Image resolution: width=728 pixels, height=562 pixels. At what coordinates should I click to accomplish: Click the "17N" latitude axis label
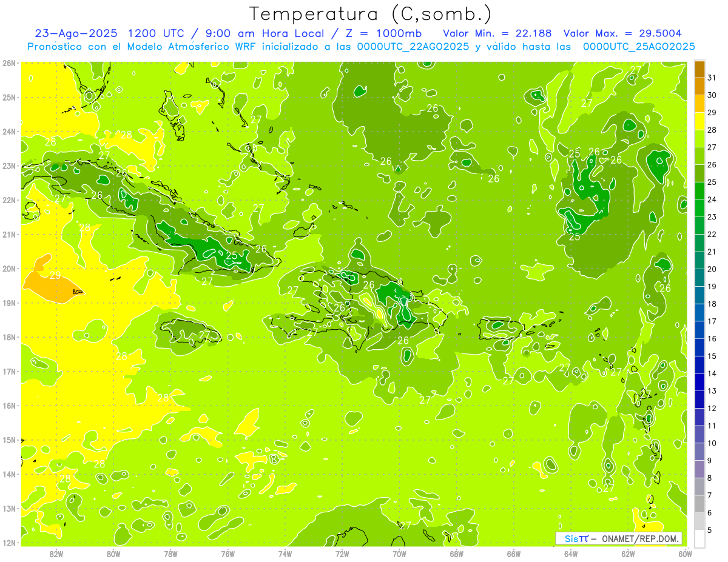[x=8, y=371]
